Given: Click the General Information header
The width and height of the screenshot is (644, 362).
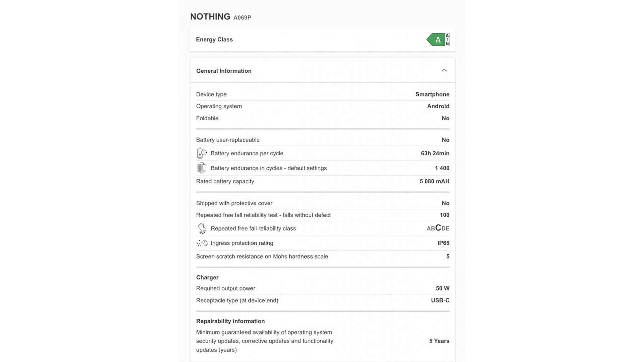Looking at the screenshot, I should (x=224, y=71).
